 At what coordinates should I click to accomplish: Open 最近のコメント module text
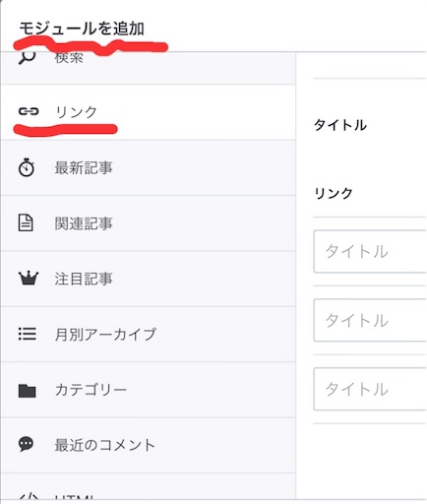[105, 445]
